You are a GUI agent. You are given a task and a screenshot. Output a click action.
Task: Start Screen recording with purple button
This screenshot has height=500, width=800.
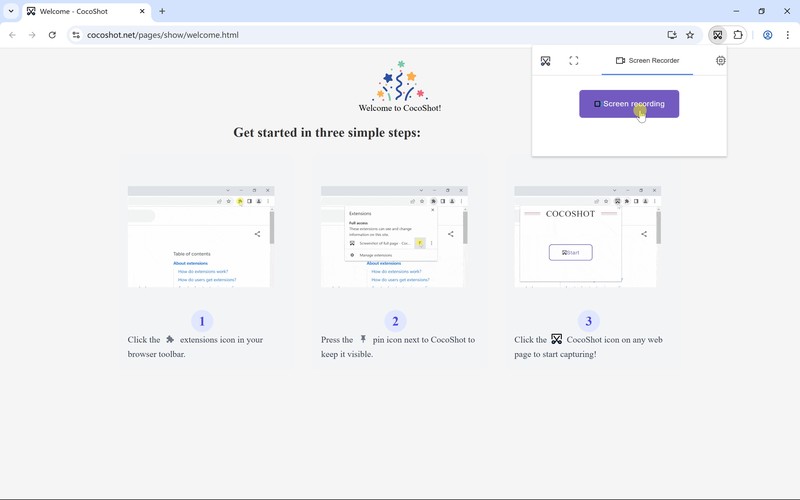tap(628, 104)
